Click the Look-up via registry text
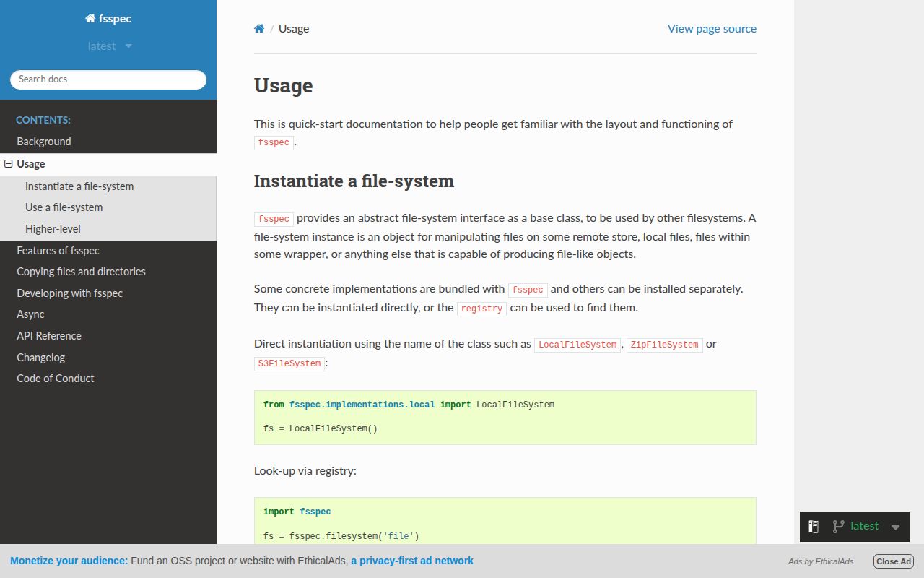 pyautogui.click(x=305, y=471)
